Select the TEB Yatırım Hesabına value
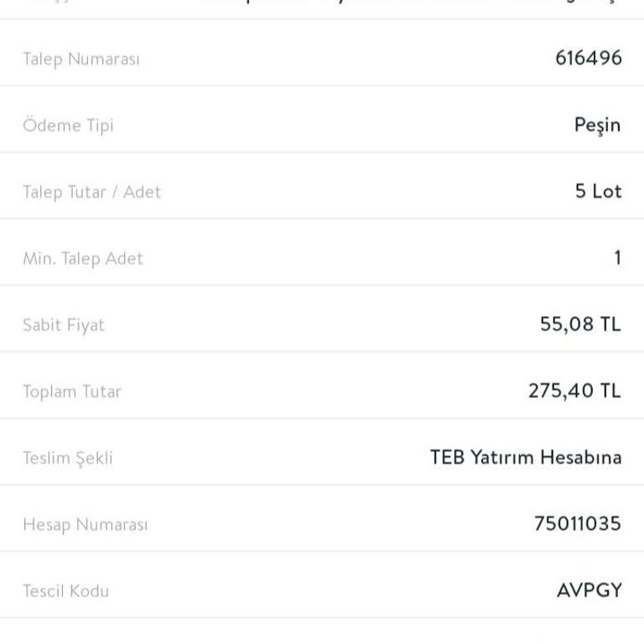This screenshot has width=644, height=644. (x=526, y=457)
